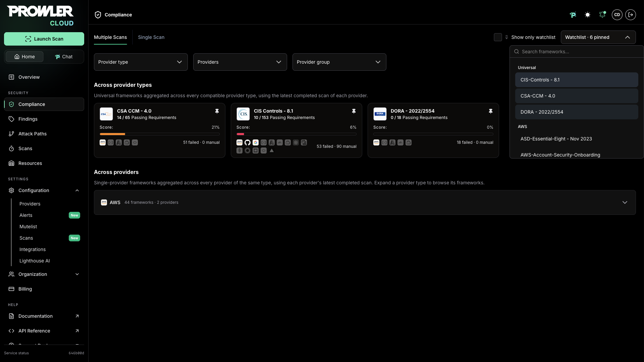The width and height of the screenshot is (644, 362).
Task: Open the Provider group dropdown
Action: pyautogui.click(x=339, y=62)
